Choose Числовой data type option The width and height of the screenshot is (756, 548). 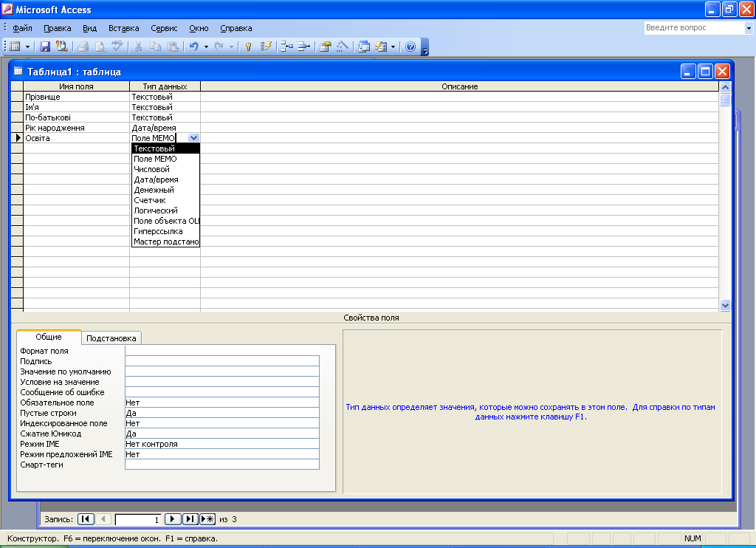(165, 169)
